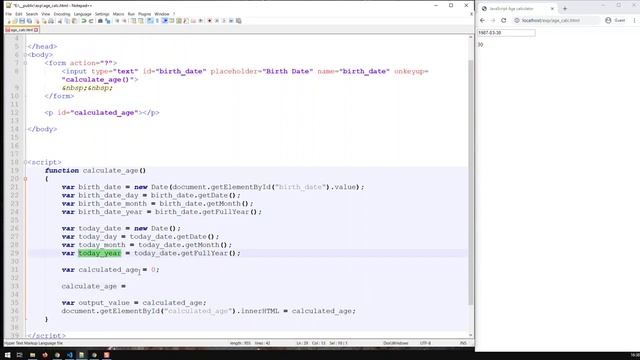
Task: Click the Notepad++ vertical scrollbar thumb
Action: (470, 182)
